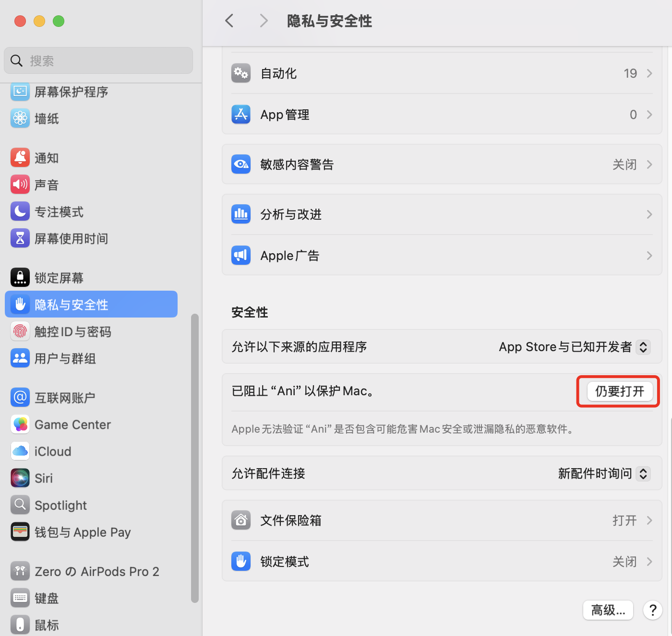This screenshot has height=636, width=672.
Task: Open 允许以下来源的应用程序 source popup
Action: click(643, 347)
